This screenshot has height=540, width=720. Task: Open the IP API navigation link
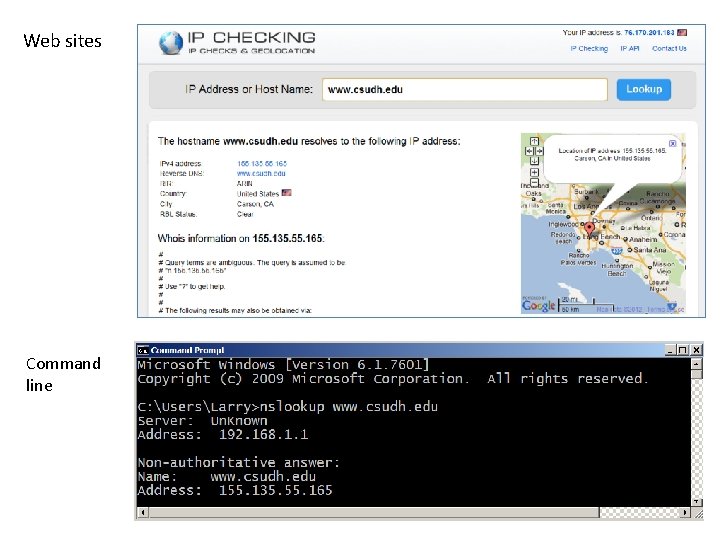pos(630,49)
